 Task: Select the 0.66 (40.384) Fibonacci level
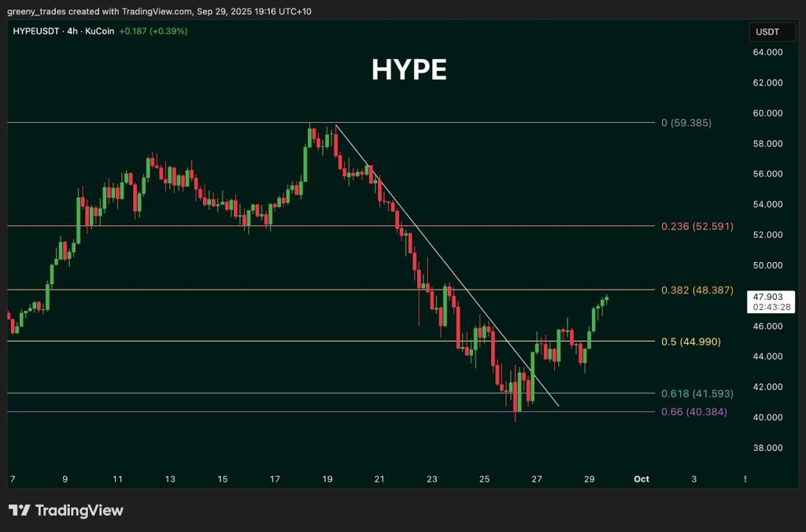pos(693,411)
